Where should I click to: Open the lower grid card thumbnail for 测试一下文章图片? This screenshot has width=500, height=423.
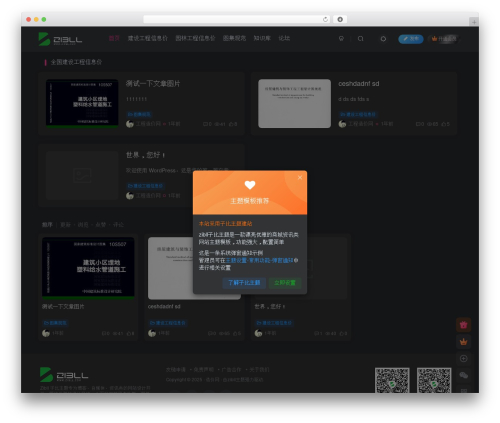88,268
